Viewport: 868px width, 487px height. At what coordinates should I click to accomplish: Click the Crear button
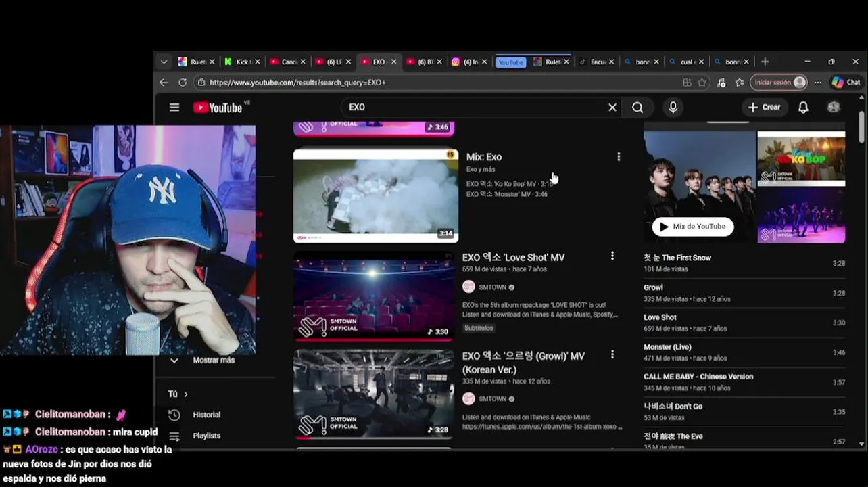coord(764,107)
